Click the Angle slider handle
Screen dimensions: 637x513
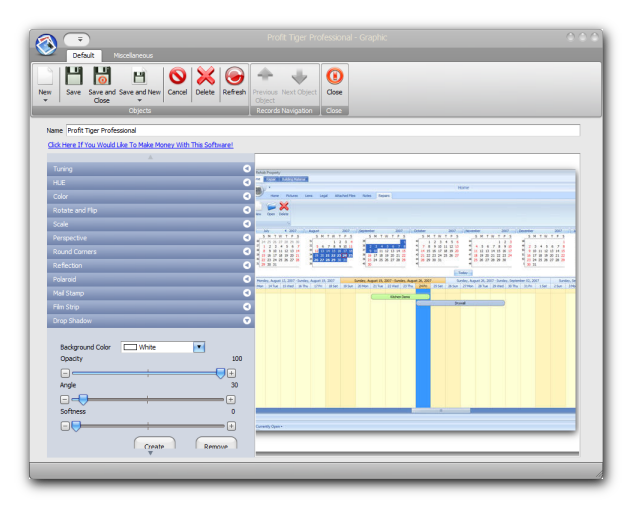click(83, 399)
